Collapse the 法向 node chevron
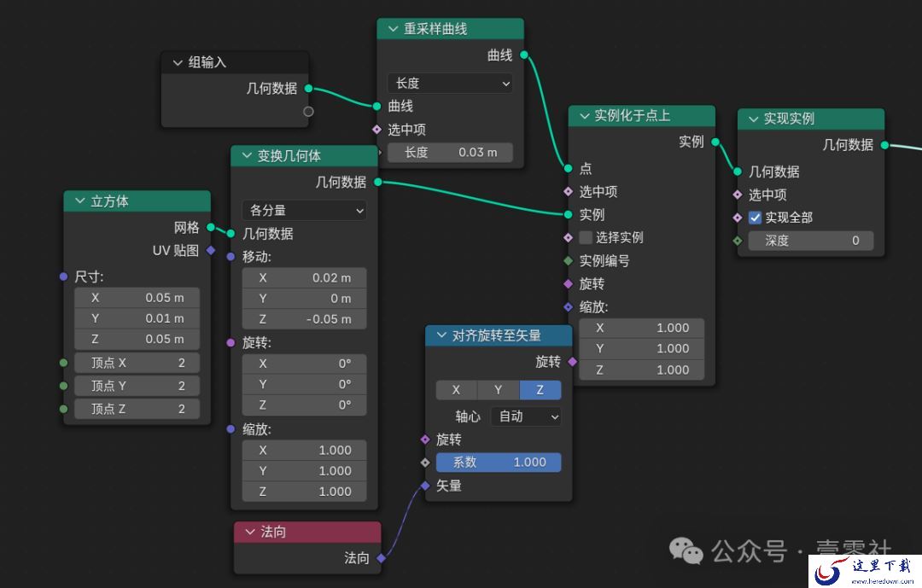 pyautogui.click(x=250, y=533)
